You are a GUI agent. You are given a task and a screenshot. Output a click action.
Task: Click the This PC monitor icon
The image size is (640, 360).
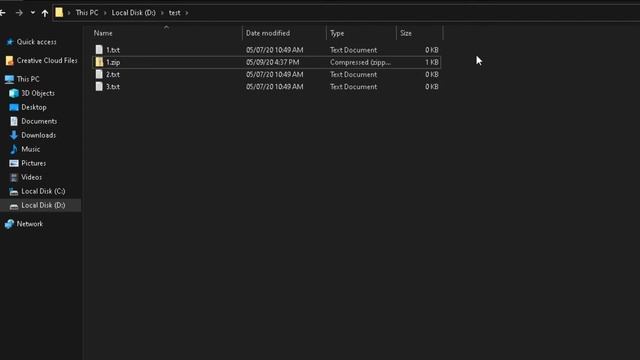(x=9, y=79)
